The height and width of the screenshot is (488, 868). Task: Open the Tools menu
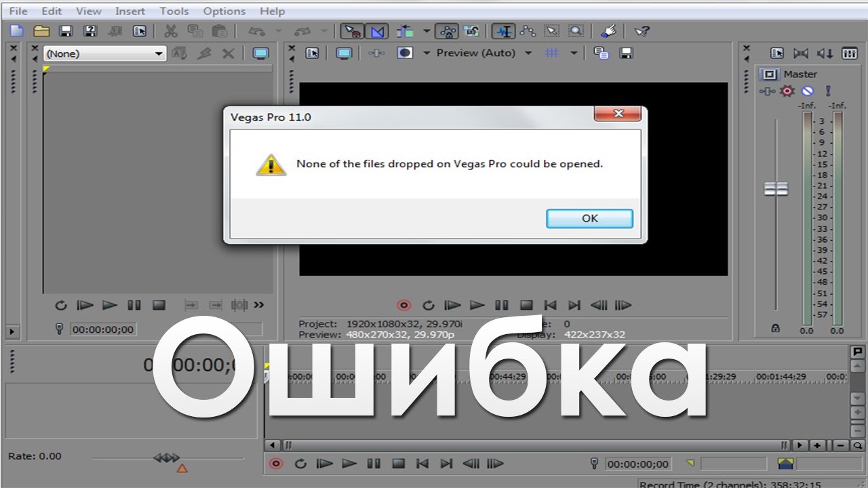coord(174,11)
